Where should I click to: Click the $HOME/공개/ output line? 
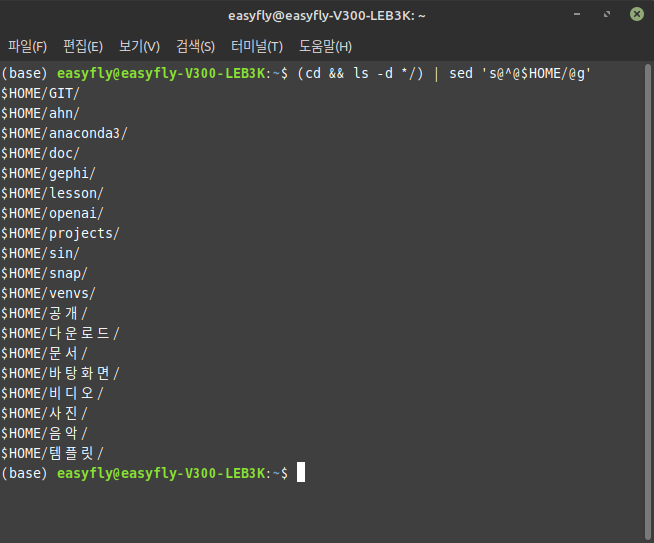pos(44,314)
